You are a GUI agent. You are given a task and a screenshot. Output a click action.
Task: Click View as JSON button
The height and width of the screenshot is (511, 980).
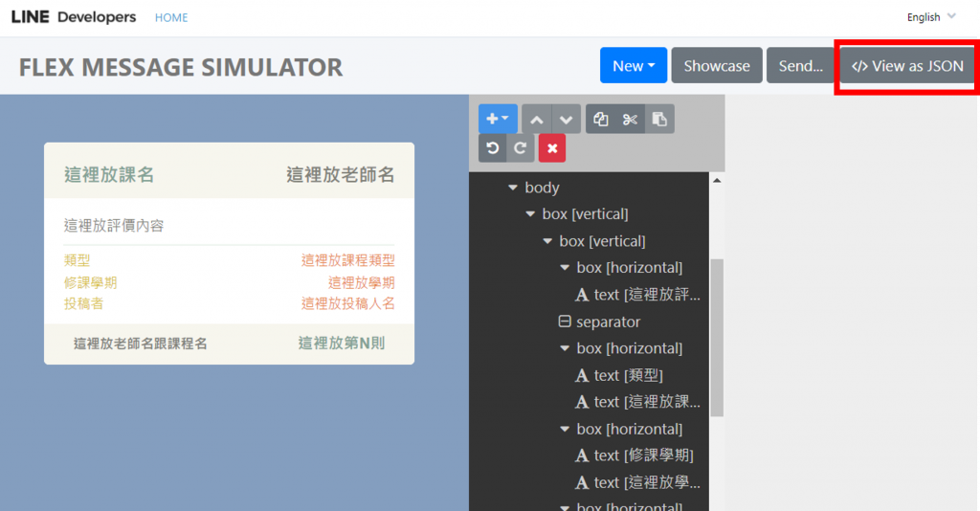(907, 66)
